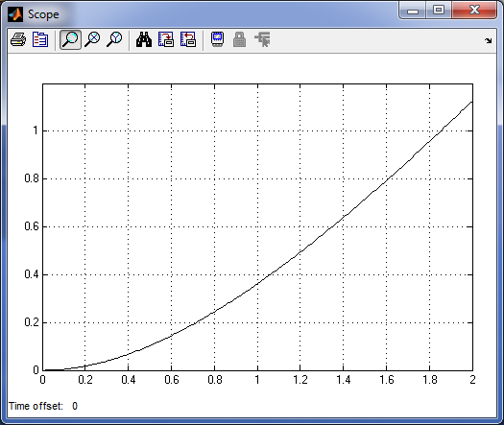Open the Scope Parameters icon
The width and height of the screenshot is (504, 425).
pyautogui.click(x=40, y=40)
